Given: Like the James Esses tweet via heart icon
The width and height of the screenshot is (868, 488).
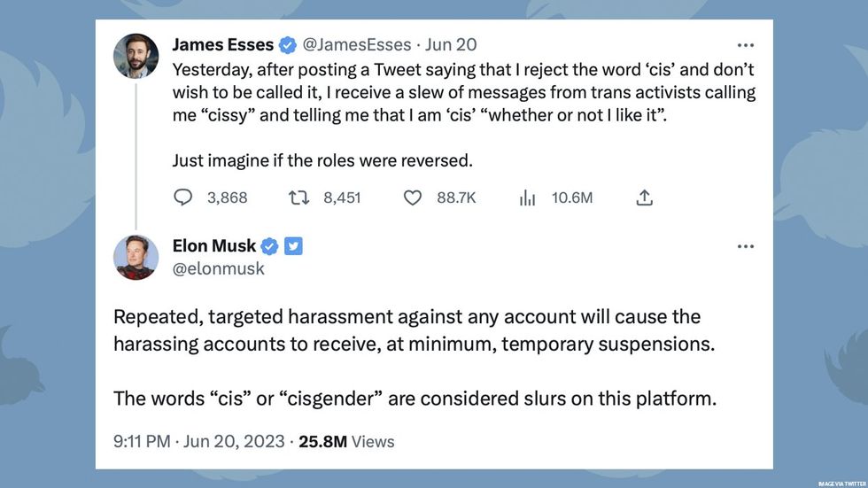Looking at the screenshot, I should tap(413, 198).
